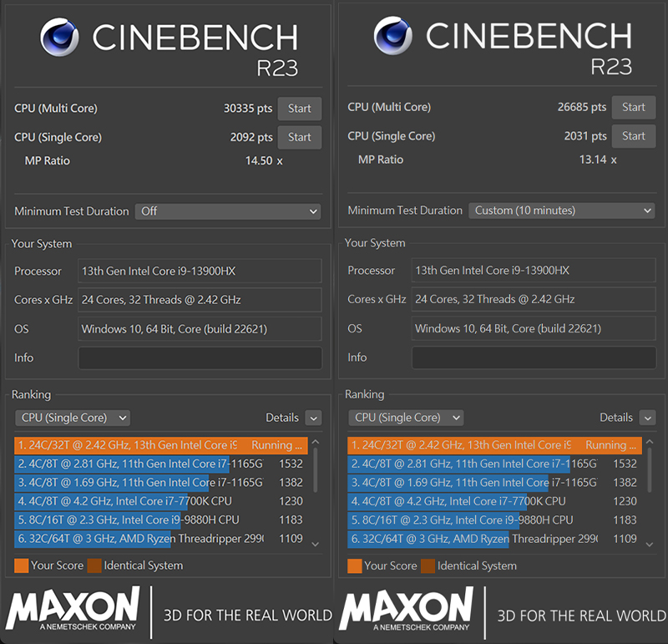Click the ranking scrollbar up arrow in right window
668x644 pixels.
[650, 442]
